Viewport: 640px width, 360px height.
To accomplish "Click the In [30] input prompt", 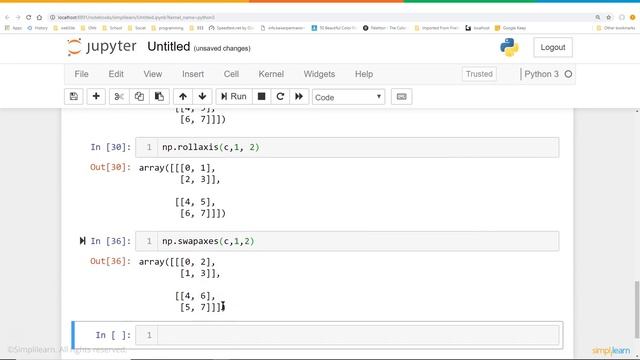I will coord(111,147).
